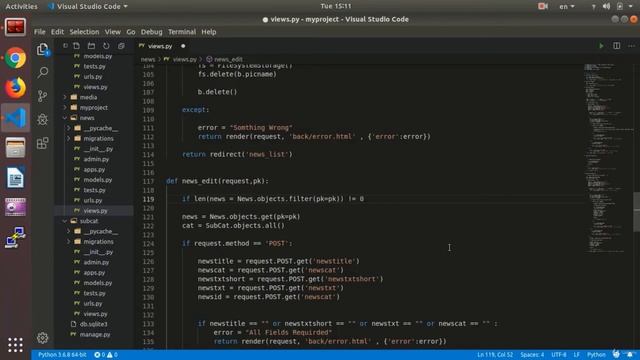Open the Explorer view in activity bar

click(42, 49)
